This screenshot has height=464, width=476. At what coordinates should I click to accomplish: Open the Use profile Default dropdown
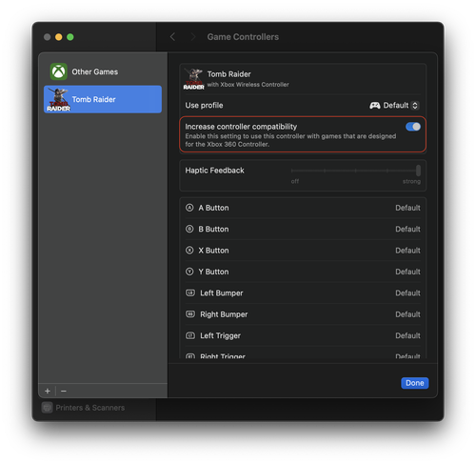pyautogui.click(x=394, y=106)
